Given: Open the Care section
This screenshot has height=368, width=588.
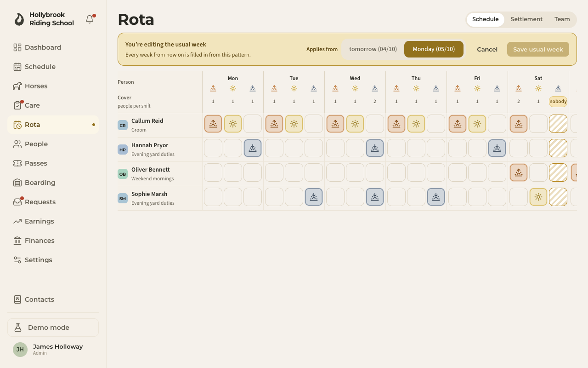Looking at the screenshot, I should [53, 105].
